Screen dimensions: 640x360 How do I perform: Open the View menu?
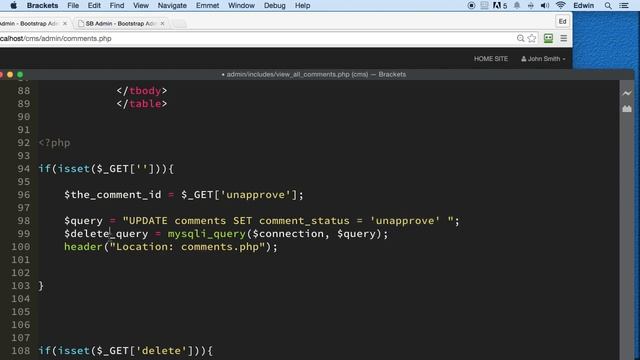[x=141, y=5]
